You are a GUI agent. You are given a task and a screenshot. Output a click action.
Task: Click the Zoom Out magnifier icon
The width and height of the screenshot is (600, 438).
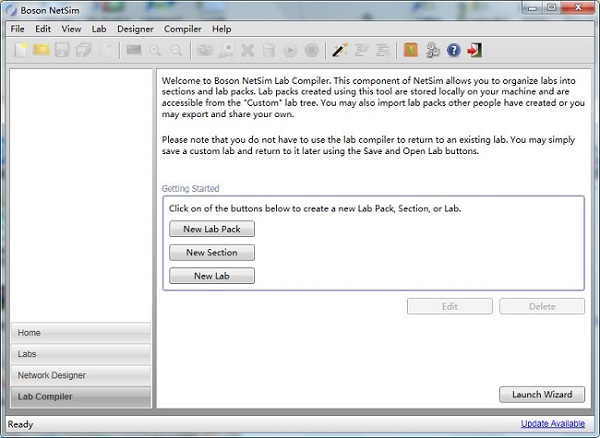176,50
